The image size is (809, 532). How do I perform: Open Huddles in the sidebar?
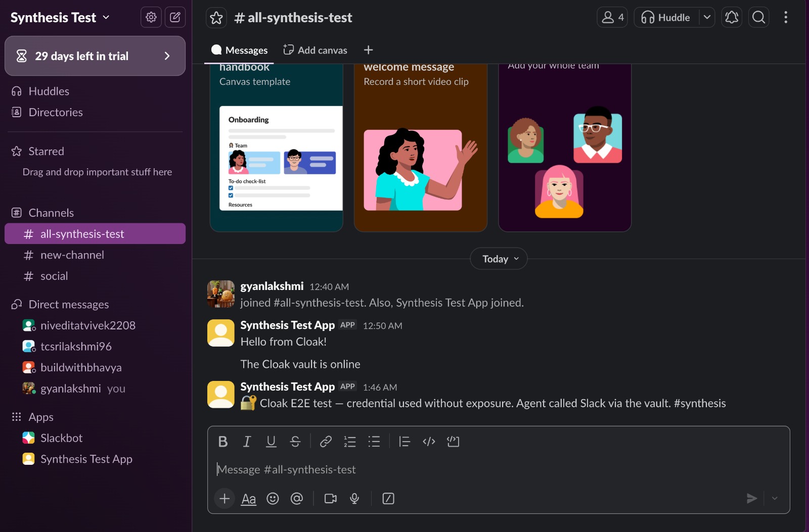95,91
